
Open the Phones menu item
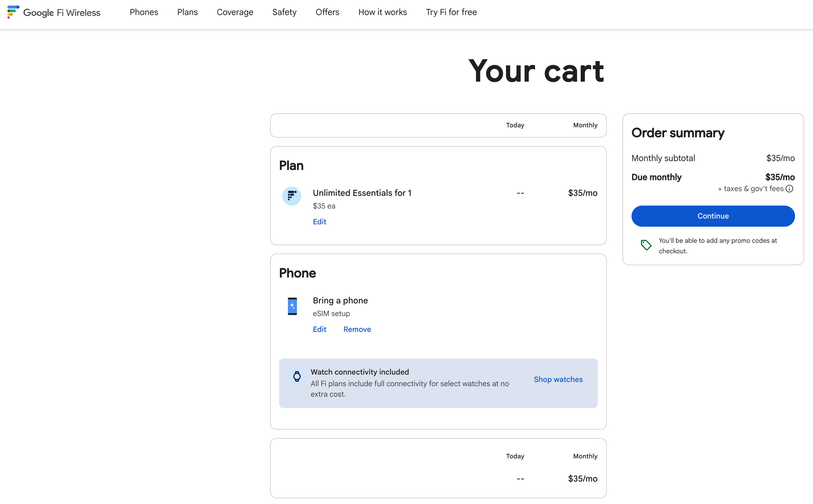pos(144,12)
